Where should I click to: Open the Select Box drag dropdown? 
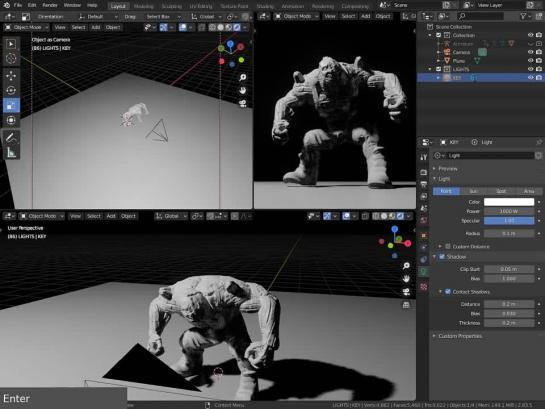[x=163, y=17]
